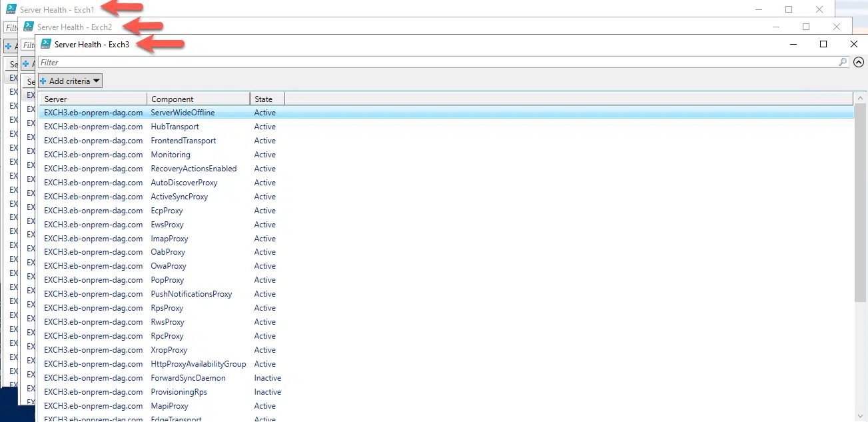This screenshot has height=422, width=868.
Task: Select the ImapProxy row
Action: 446,239
